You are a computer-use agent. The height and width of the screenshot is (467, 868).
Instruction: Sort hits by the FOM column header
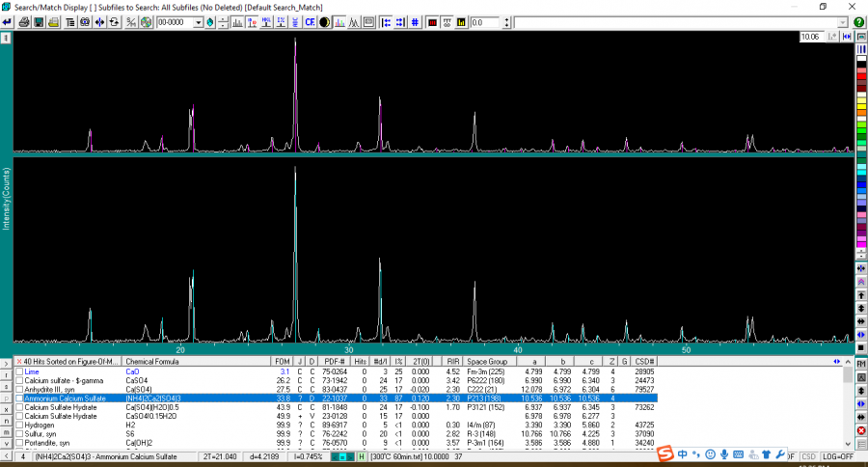click(x=284, y=361)
